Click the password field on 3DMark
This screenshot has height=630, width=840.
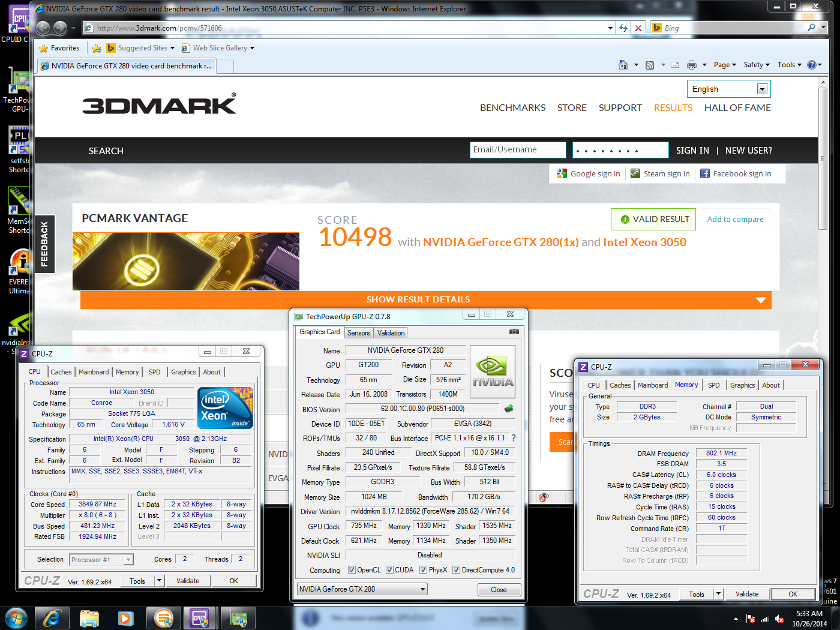[620, 150]
